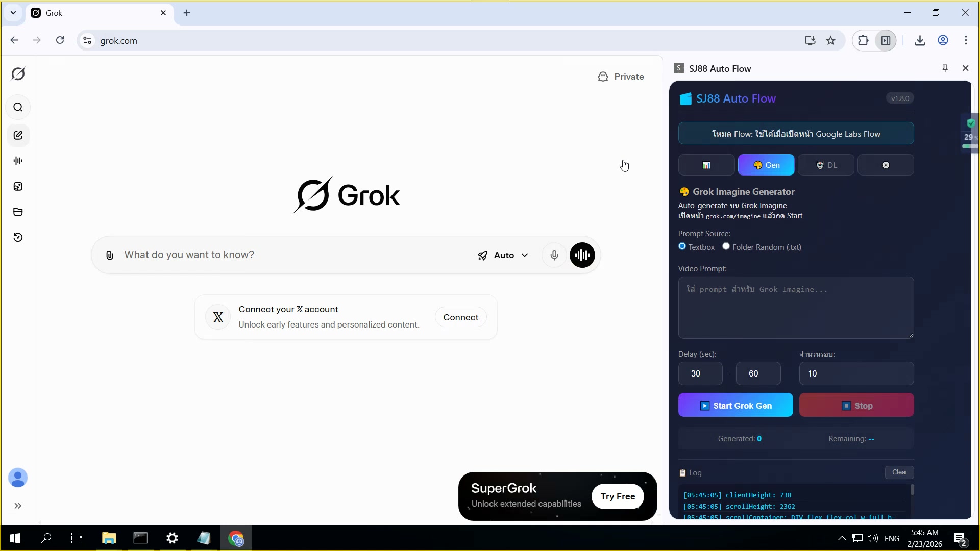Select Folder Random (.txt) prompt source
The image size is (980, 551).
(x=726, y=246)
